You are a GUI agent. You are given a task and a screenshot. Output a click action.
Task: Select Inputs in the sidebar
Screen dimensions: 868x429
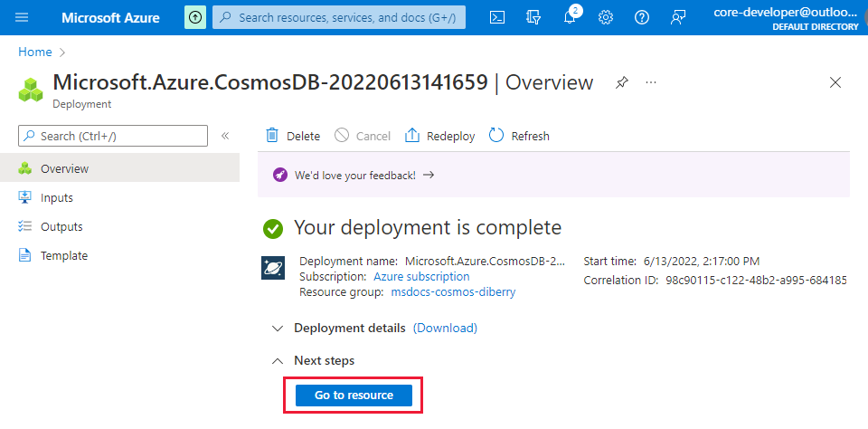pos(57,197)
